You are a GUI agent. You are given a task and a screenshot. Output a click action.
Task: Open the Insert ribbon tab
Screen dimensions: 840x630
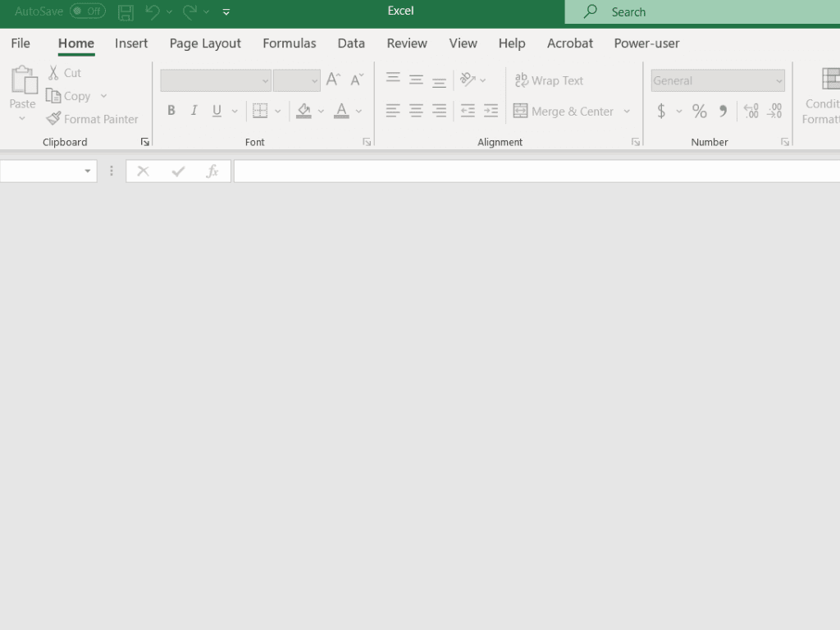131,43
